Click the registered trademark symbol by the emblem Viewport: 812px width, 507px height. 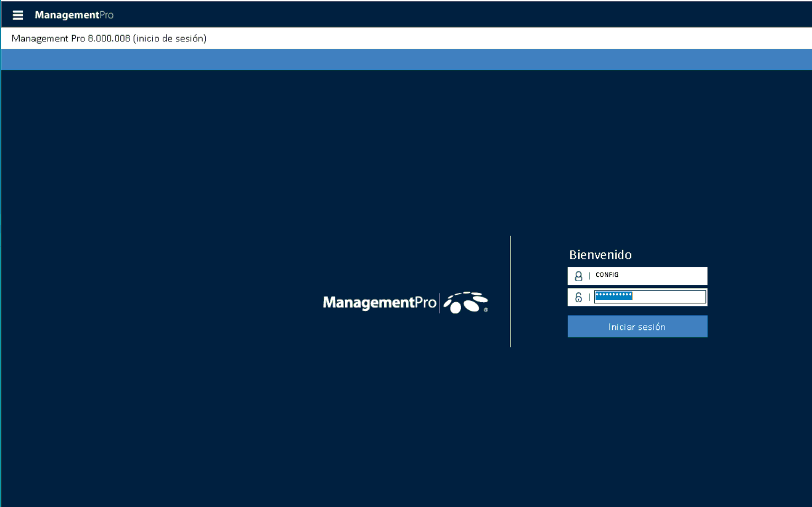[486, 310]
